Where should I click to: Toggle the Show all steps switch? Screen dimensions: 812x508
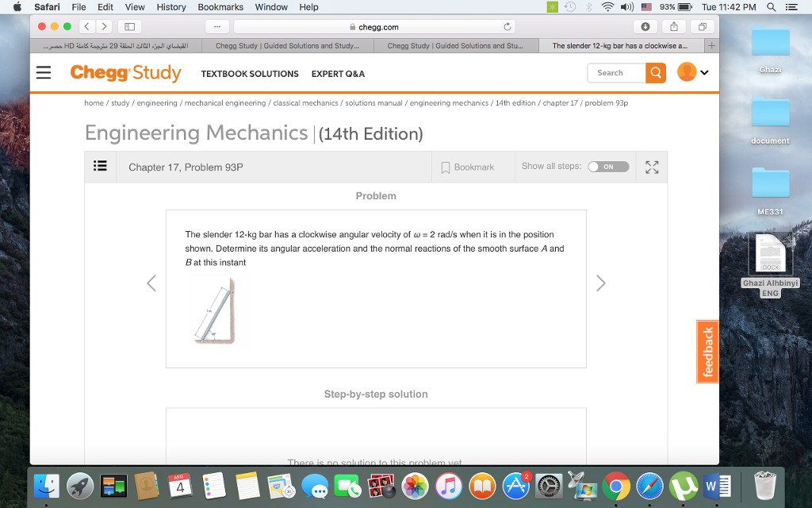click(608, 167)
